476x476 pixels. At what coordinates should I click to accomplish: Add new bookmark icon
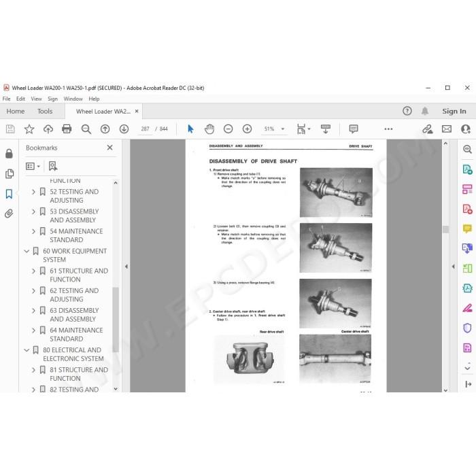pos(53,166)
